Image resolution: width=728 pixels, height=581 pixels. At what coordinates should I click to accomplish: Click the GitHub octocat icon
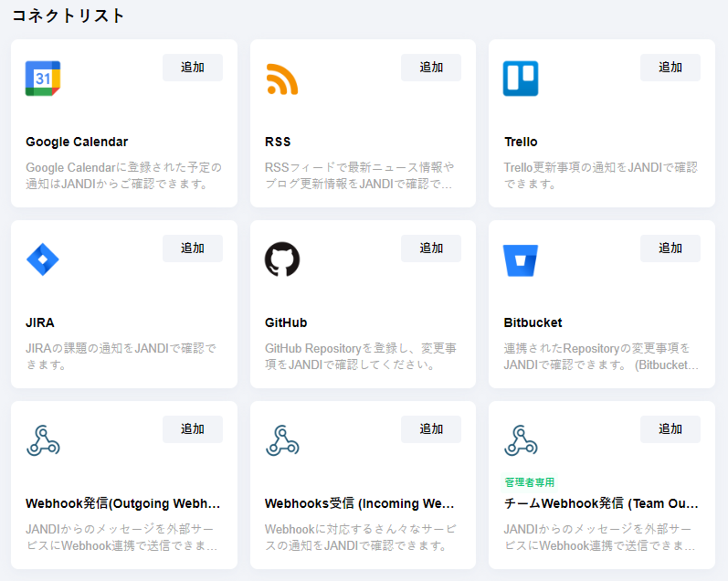[282, 259]
